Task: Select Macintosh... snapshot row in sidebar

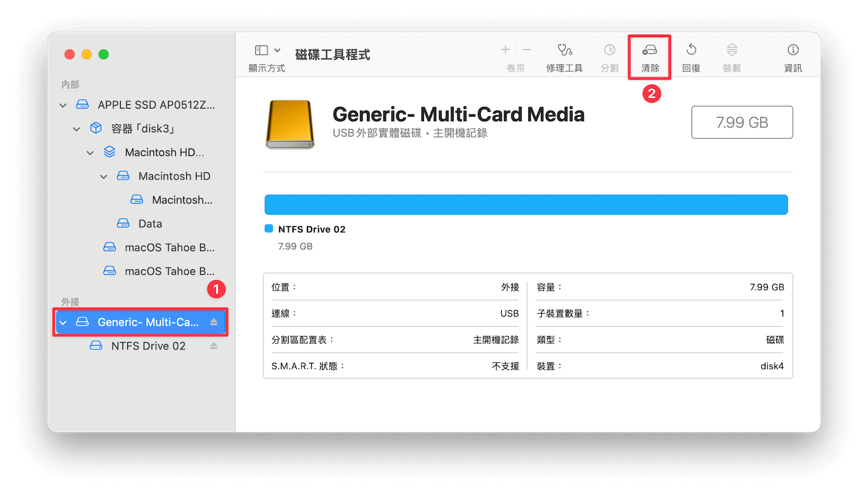Action: coord(140,200)
